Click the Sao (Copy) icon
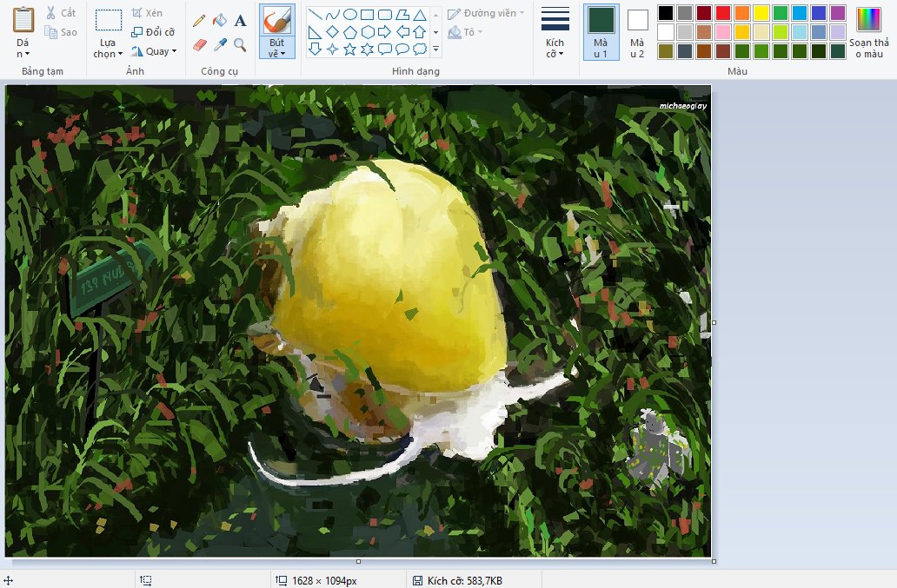Viewport: 897px width, 588px height. click(x=51, y=32)
